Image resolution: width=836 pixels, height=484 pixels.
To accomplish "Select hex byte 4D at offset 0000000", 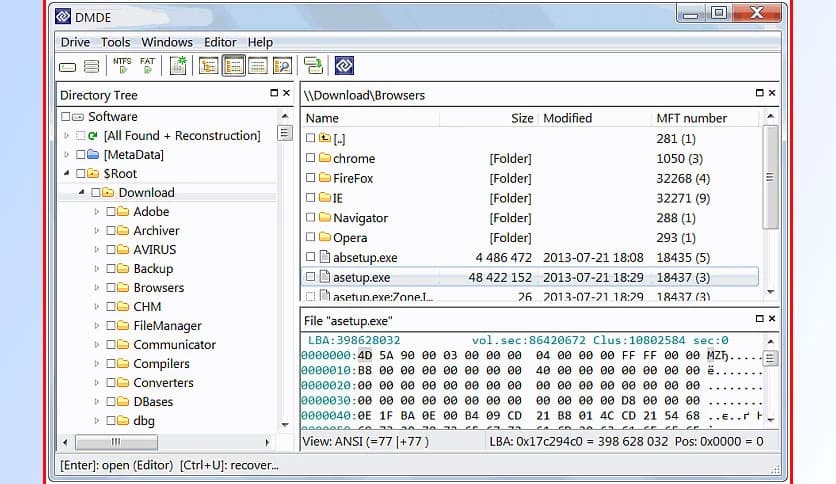I will click(365, 355).
